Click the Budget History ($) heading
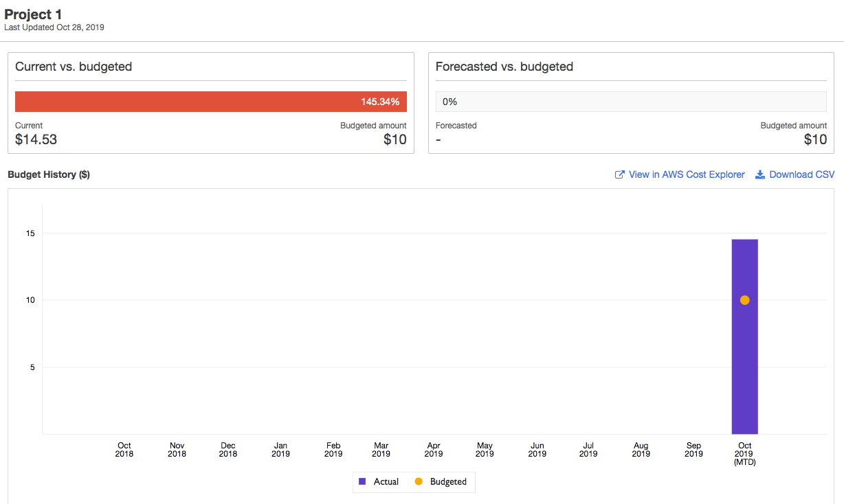Image resolution: width=844 pixels, height=504 pixels. [49, 175]
